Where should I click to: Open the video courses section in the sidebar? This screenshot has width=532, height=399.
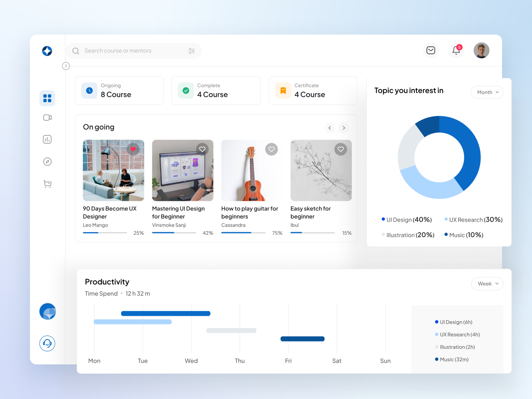click(x=47, y=117)
